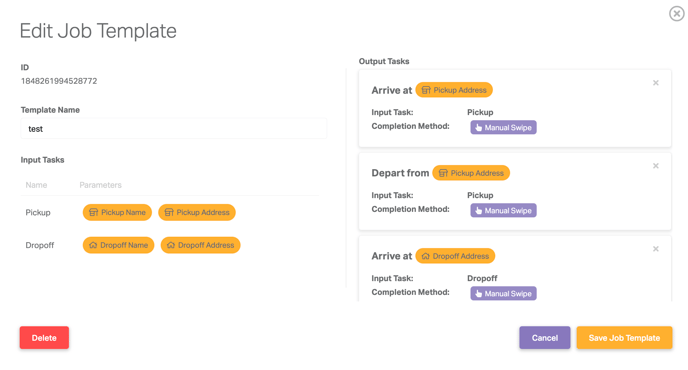Click the Pickup input task row name
Image resolution: width=688 pixels, height=370 pixels.
[38, 212]
